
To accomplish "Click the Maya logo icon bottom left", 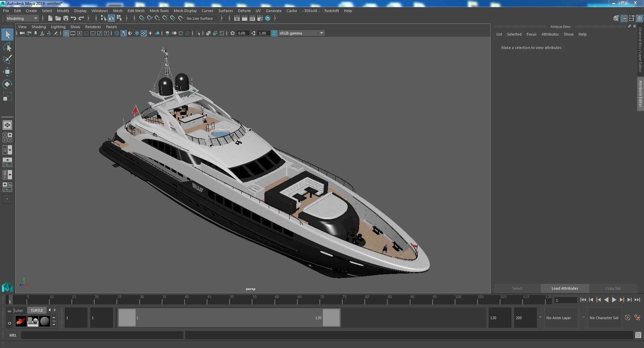I will coord(7,287).
